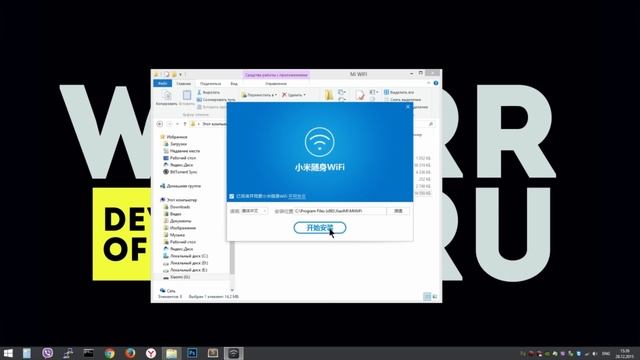
Task: Open Локальный диск (C:) in sidebar
Action: click(185, 256)
